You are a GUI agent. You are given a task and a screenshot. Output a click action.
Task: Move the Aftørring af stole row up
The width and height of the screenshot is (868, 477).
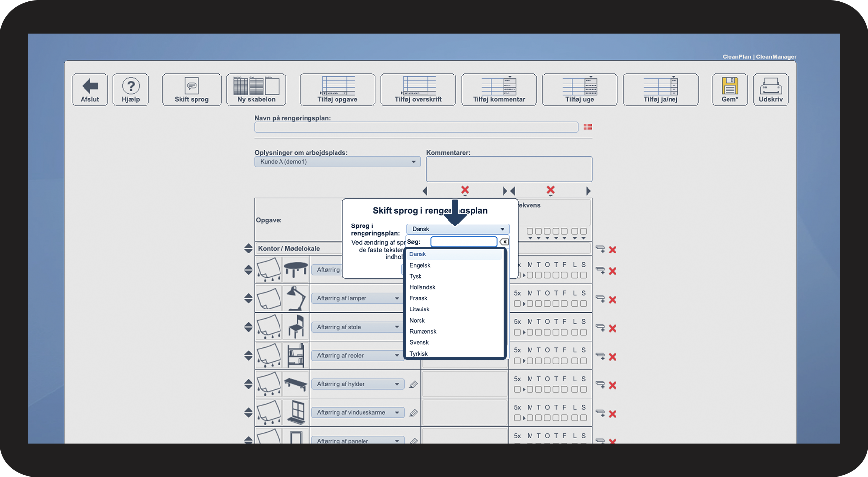(248, 324)
